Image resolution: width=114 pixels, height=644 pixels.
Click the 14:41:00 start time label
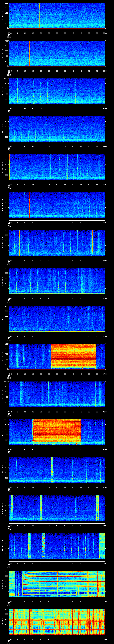(x=9, y=184)
